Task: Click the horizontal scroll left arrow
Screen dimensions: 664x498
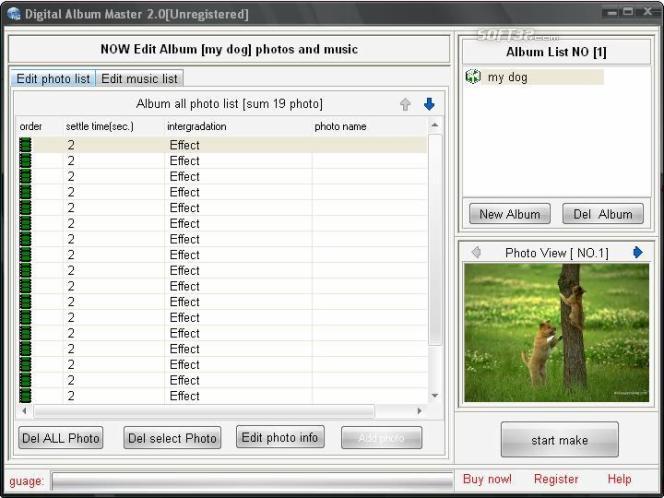Action: [x=25, y=411]
